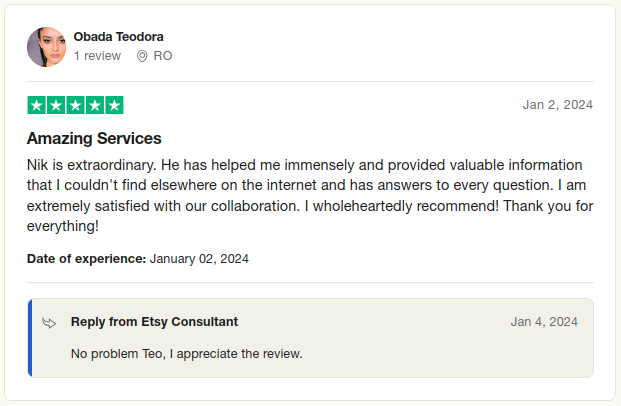Screen dimensions: 621x406
Task: Open the Obada Teodora reviewer name link
Action: click(x=118, y=37)
